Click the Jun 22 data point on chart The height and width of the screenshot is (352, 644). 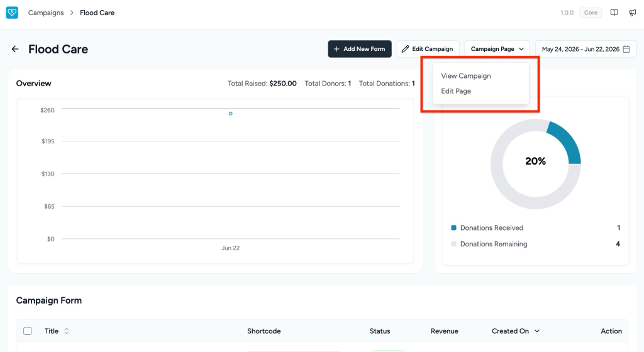[231, 114]
